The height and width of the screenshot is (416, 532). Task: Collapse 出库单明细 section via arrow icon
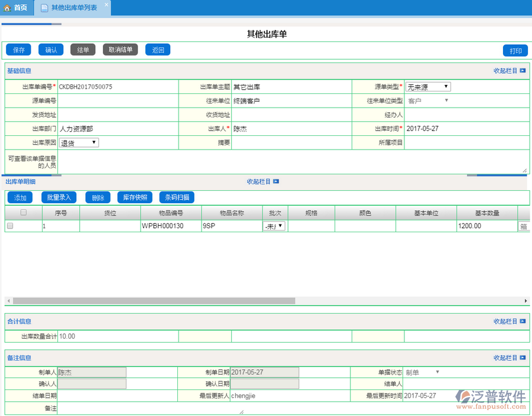pos(275,181)
